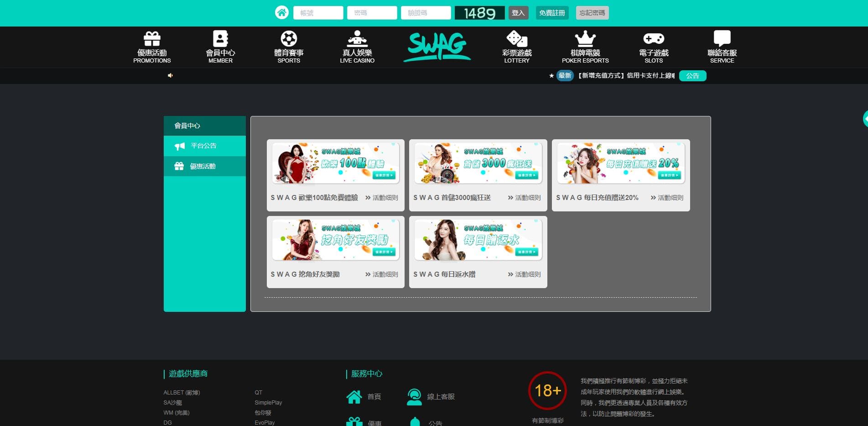Open the 每日充值贈送20% promo banner

621,163
